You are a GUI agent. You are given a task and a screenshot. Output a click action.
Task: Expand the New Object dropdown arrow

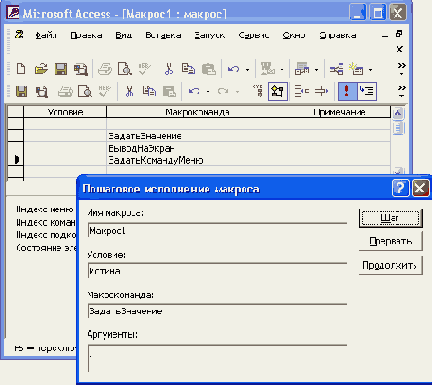[370, 70]
